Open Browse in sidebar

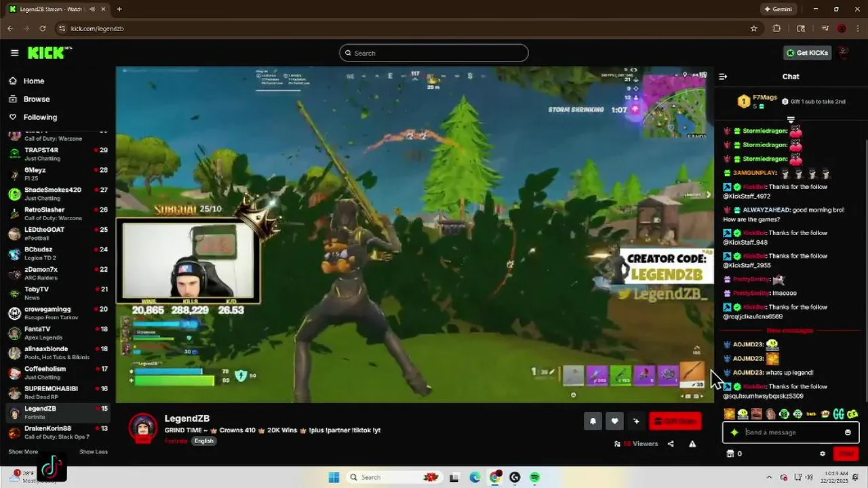pos(36,99)
